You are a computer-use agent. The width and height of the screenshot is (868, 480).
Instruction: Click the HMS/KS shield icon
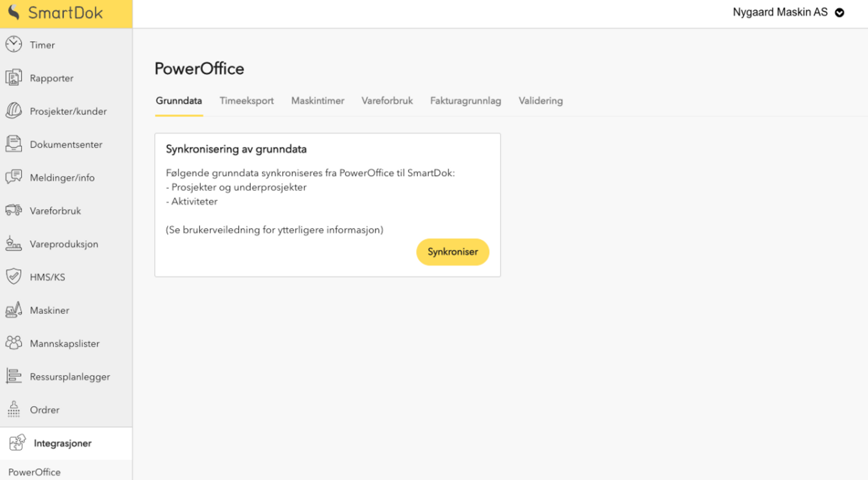pos(14,276)
